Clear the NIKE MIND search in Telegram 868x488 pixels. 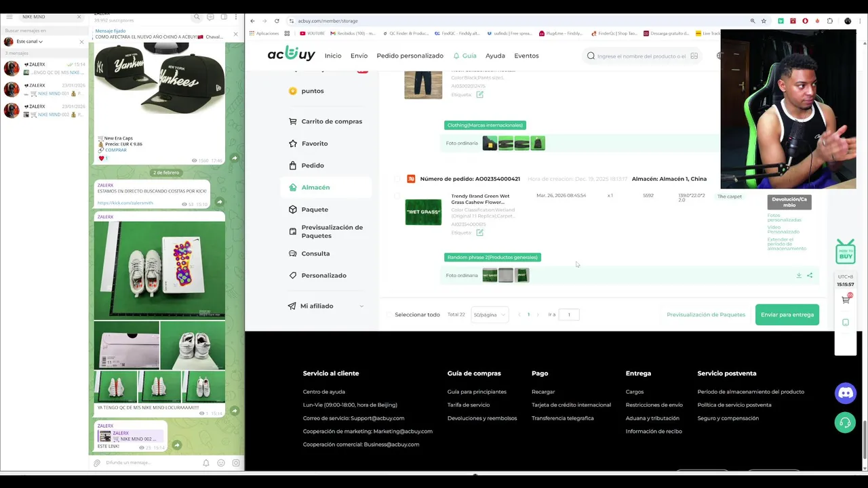pyautogui.click(x=79, y=16)
